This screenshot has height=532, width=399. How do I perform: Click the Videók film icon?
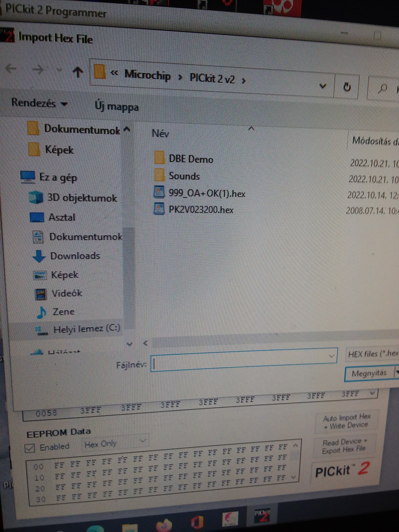[41, 294]
